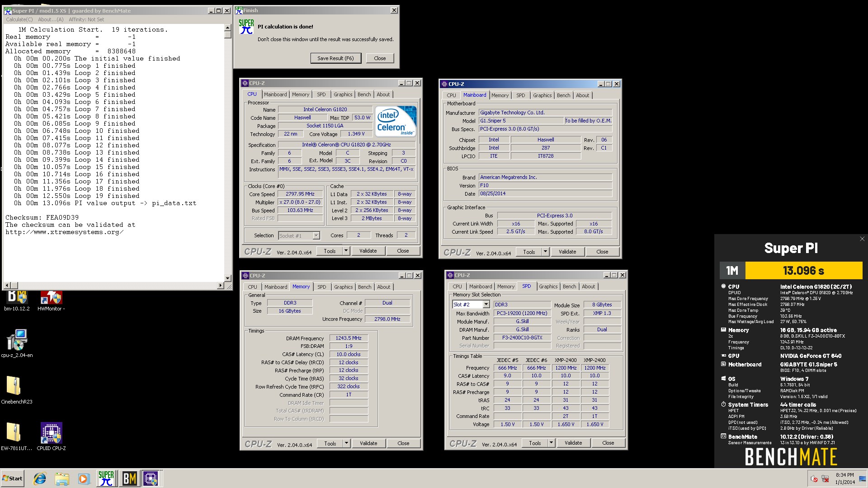This screenshot has width=868, height=488.
Task: Switch to Super PI taskbar item
Action: [x=106, y=478]
